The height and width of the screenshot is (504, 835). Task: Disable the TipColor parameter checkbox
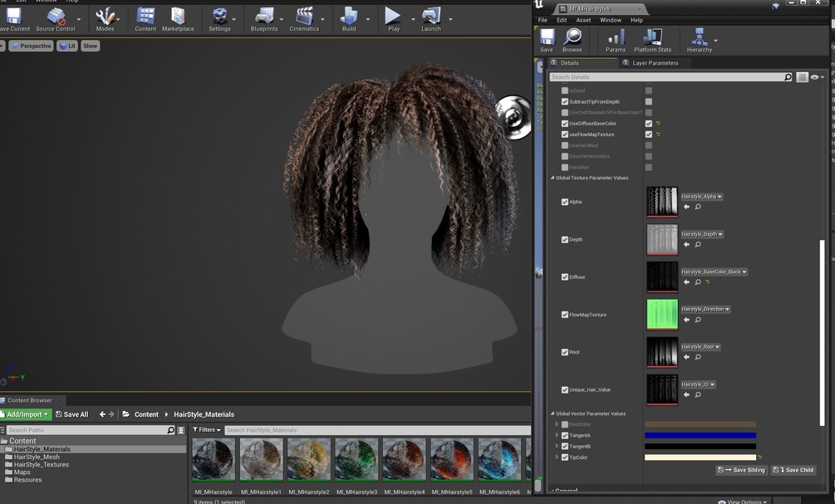click(x=565, y=458)
